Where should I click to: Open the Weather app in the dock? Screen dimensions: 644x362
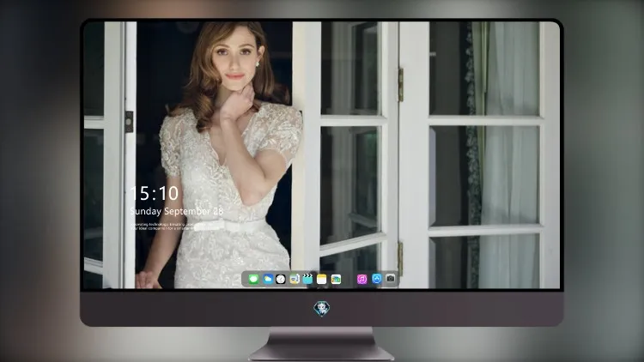[268, 280]
